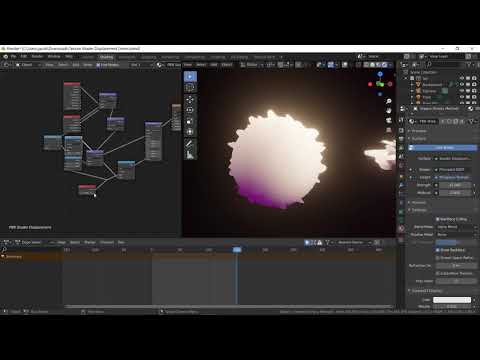Image resolution: width=480 pixels, height=360 pixels.
Task: Toggle the Backface Culling checkbox
Action: pyautogui.click(x=438, y=219)
